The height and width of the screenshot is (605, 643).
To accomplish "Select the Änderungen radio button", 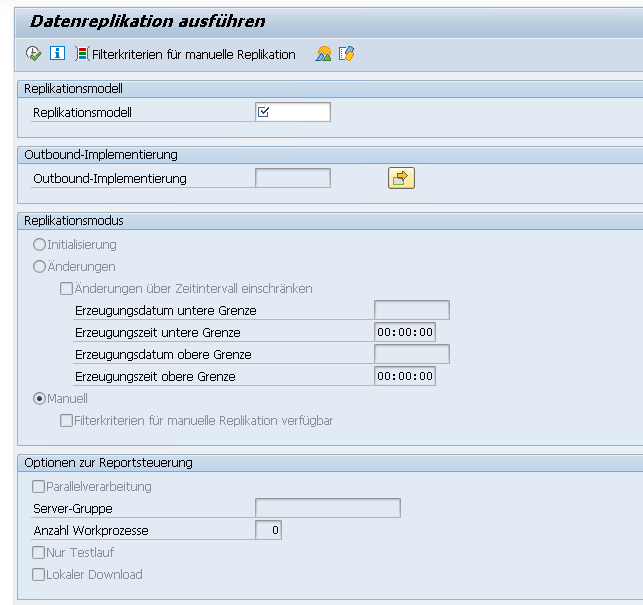I will coord(40,266).
